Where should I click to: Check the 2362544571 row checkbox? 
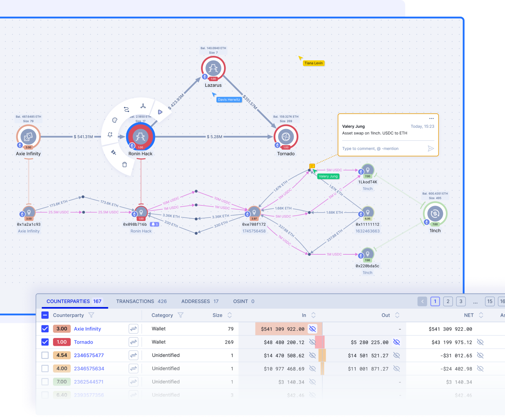coord(45,382)
